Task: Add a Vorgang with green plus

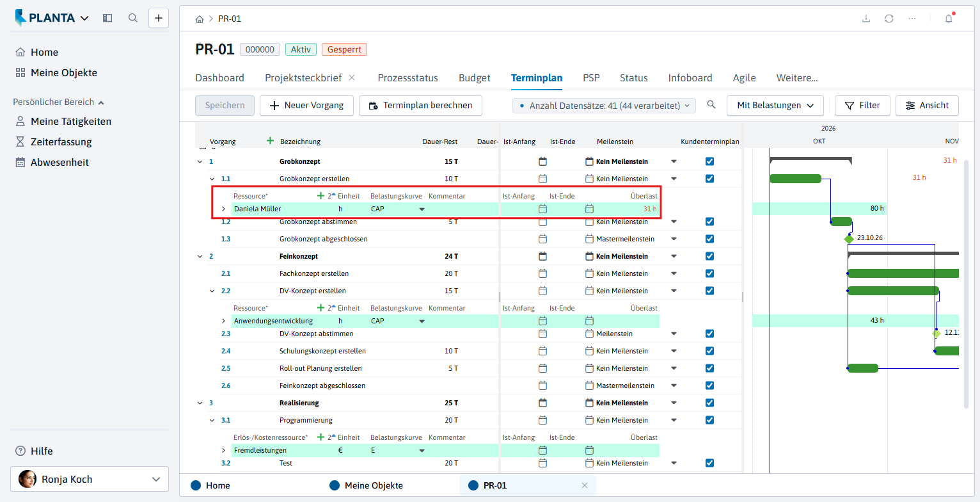Action: (x=270, y=141)
